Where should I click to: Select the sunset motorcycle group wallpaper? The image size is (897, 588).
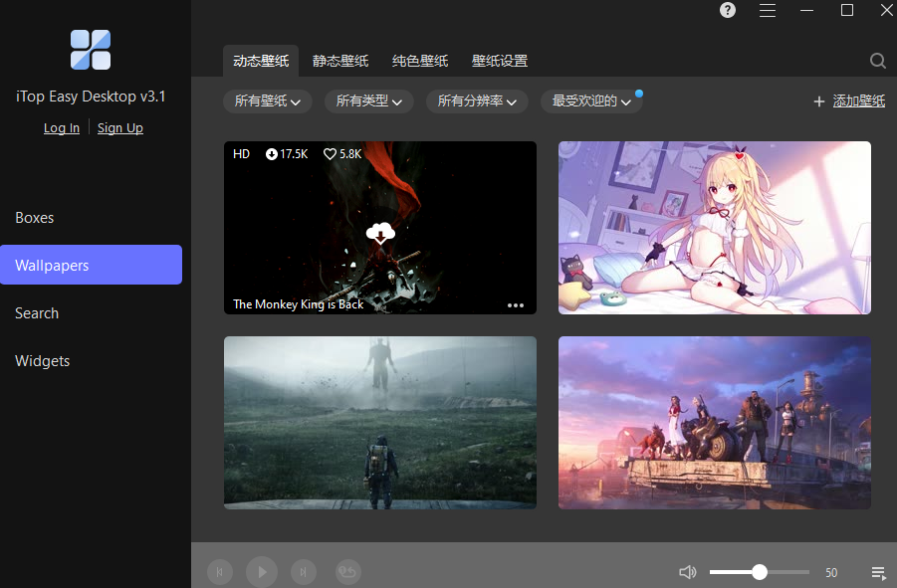(x=715, y=422)
